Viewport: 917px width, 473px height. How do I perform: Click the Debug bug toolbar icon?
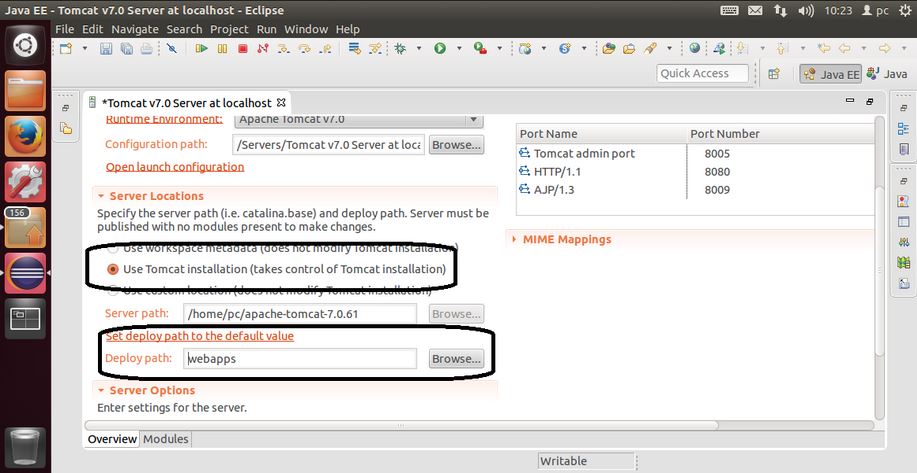[400, 48]
